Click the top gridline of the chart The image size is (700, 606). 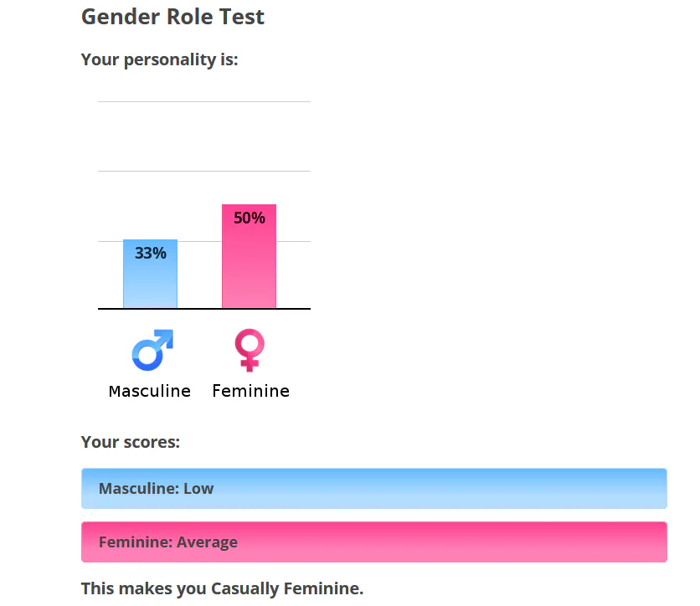pos(204,102)
